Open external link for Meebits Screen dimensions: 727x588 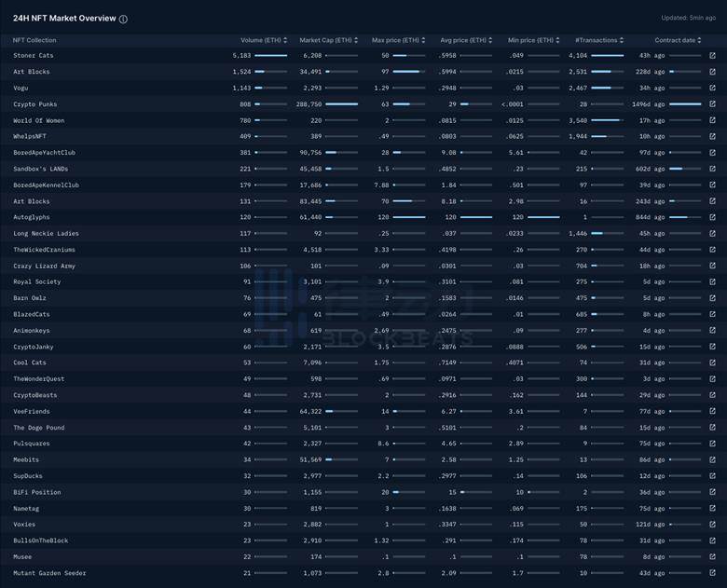pyautogui.click(x=712, y=459)
